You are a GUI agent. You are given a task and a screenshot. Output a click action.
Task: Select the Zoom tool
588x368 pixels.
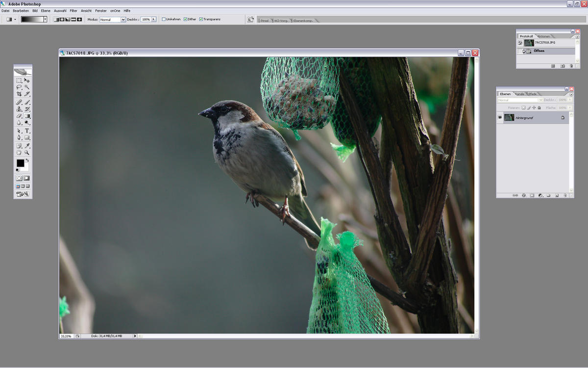click(x=27, y=153)
